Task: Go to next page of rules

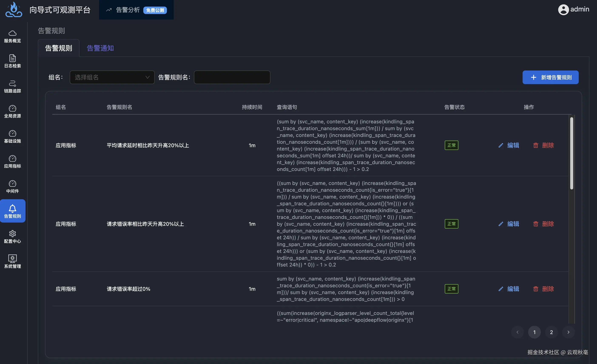Action: [568, 332]
